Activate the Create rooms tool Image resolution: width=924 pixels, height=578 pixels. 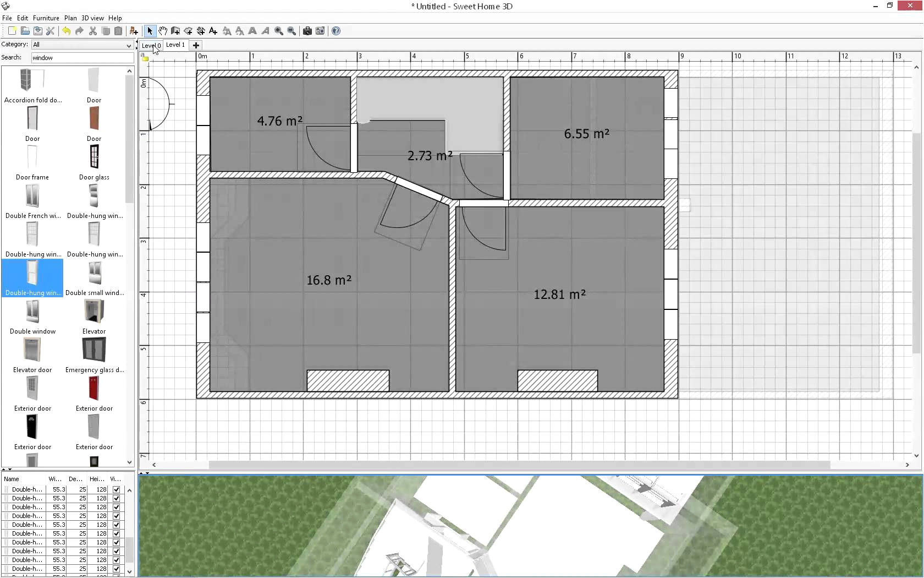point(188,31)
